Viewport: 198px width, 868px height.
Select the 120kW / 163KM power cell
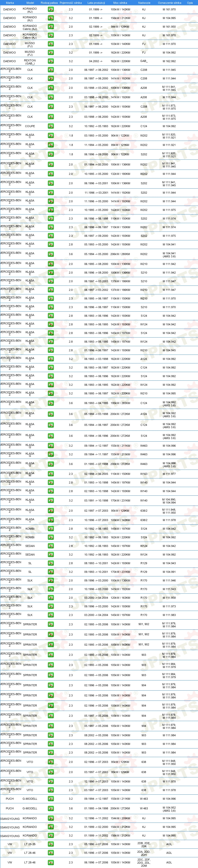click(120, 598)
